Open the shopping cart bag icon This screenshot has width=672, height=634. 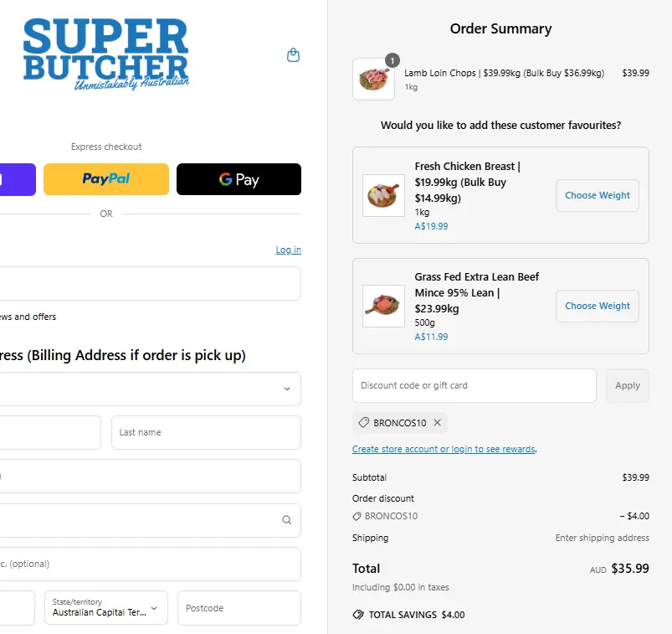click(x=293, y=55)
